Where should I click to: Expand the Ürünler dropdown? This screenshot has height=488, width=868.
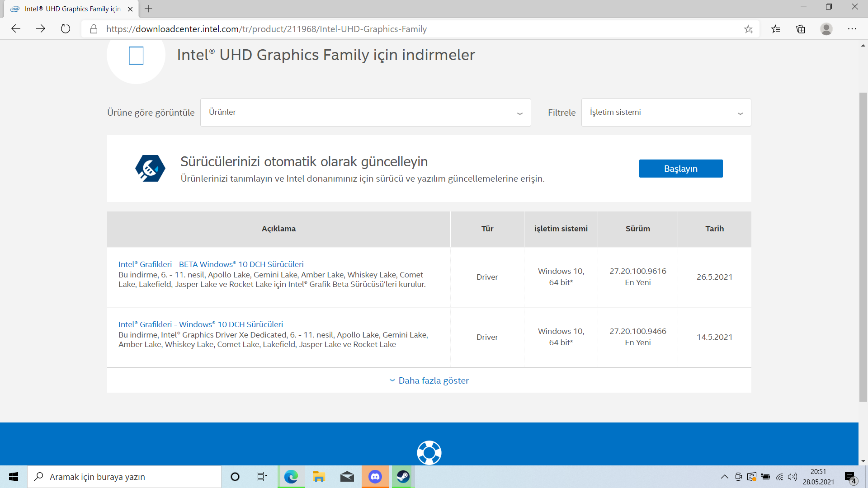tap(365, 113)
